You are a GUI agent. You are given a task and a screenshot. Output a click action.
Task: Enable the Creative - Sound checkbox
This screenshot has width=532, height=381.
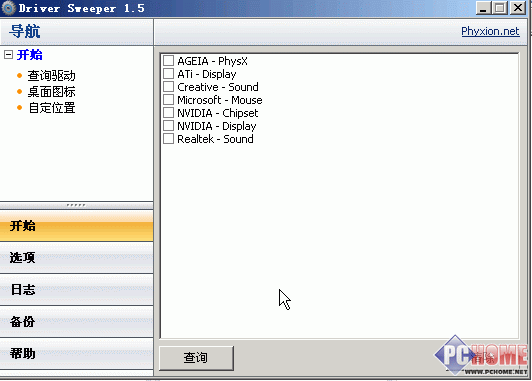coord(168,87)
